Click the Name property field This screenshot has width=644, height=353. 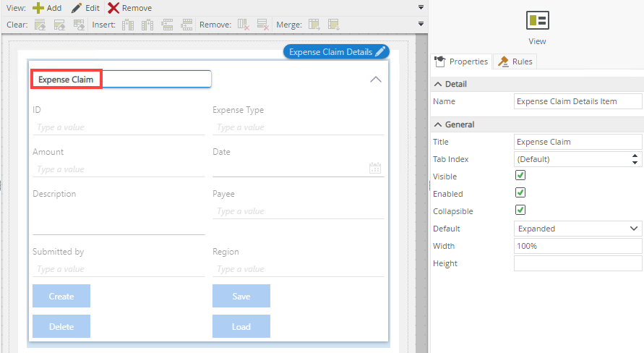pyautogui.click(x=578, y=101)
